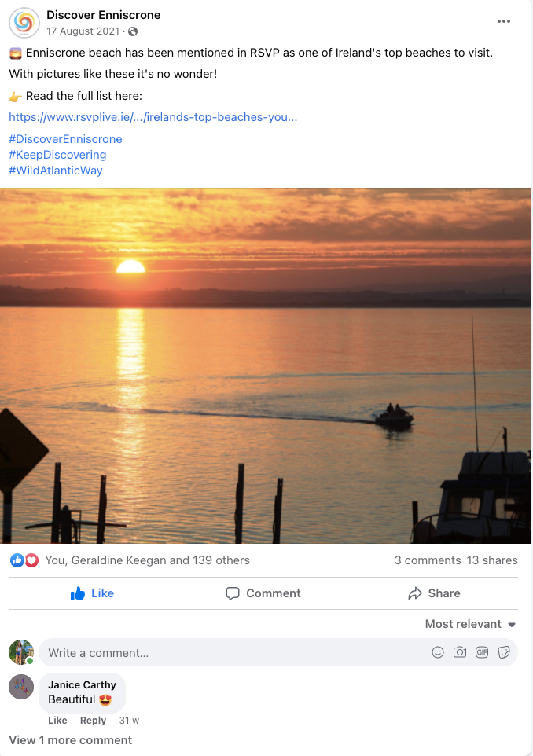This screenshot has width=533, height=756.
Task: Expand the 3 comments list
Action: click(427, 560)
